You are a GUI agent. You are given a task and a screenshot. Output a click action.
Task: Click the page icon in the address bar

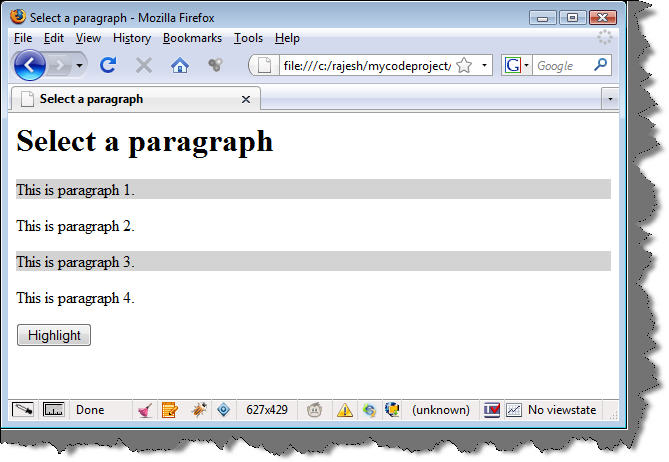coord(264,65)
